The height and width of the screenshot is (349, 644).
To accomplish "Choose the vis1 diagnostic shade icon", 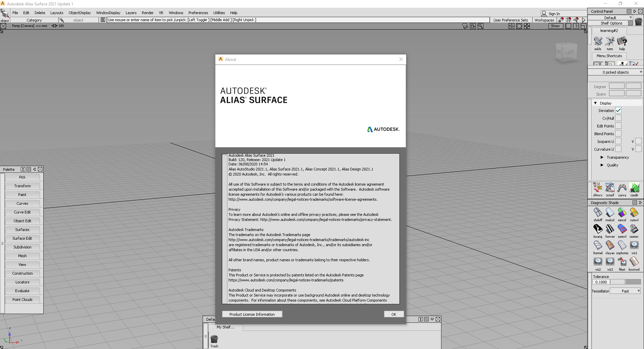I will [x=634, y=246].
